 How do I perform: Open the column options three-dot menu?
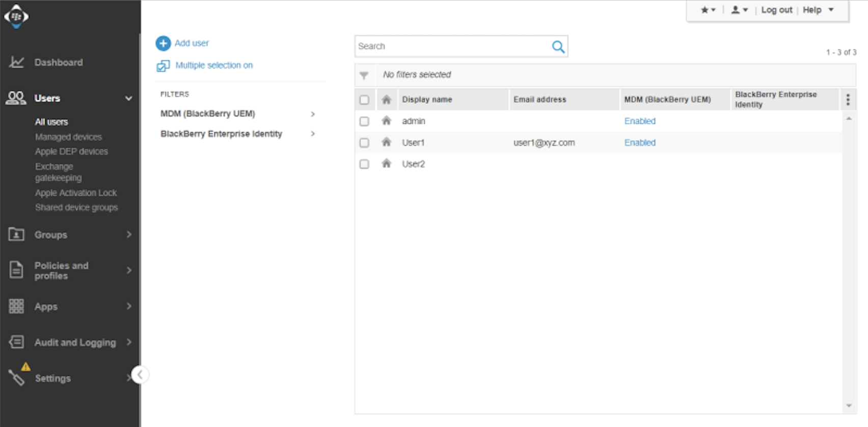click(x=848, y=99)
